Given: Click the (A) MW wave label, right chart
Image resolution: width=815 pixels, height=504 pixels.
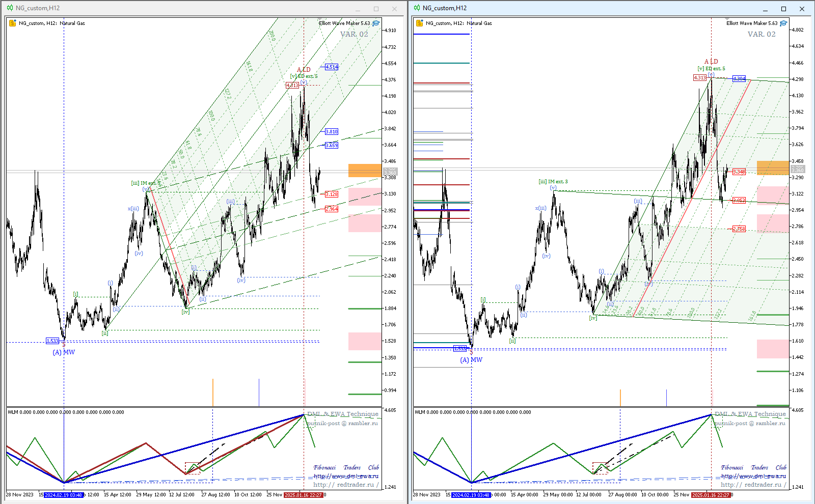Looking at the screenshot, I should point(471,360).
